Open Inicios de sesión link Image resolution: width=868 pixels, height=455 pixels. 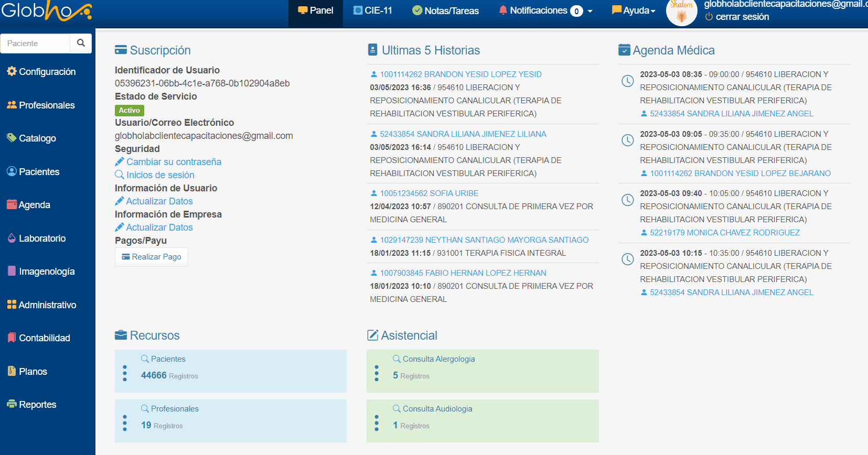click(x=160, y=175)
